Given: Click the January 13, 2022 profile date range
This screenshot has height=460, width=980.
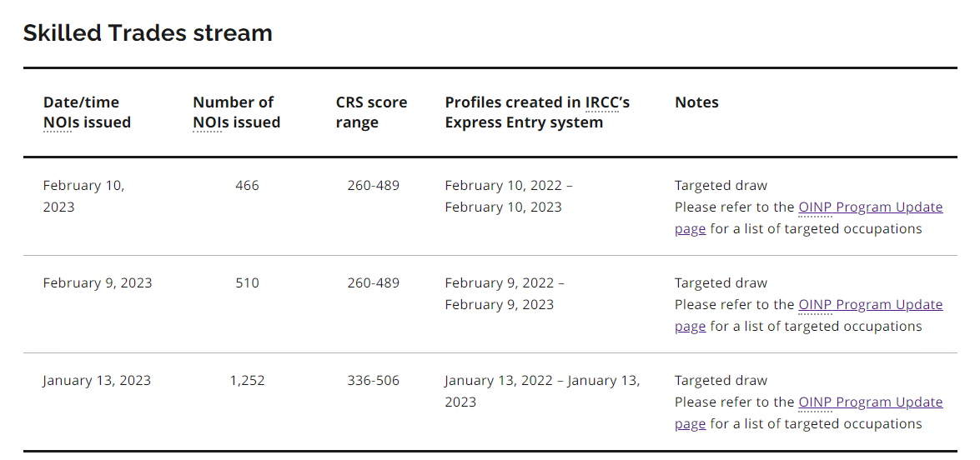Looking at the screenshot, I should [541, 391].
